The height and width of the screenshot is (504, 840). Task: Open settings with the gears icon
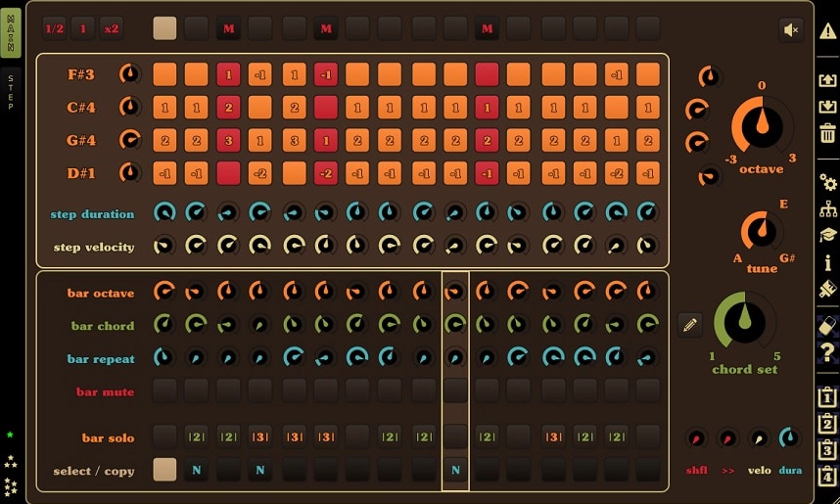(828, 183)
